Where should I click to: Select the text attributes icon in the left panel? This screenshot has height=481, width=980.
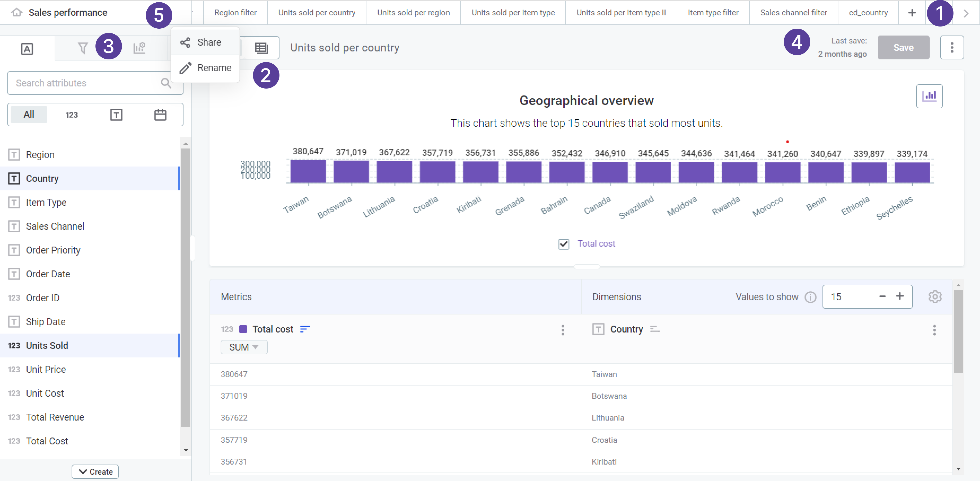(x=27, y=49)
